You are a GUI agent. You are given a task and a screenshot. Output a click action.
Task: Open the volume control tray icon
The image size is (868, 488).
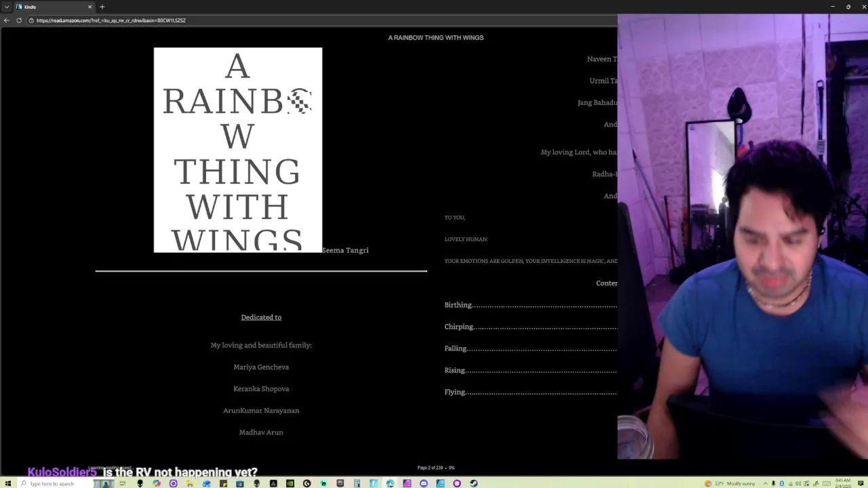[797, 483]
